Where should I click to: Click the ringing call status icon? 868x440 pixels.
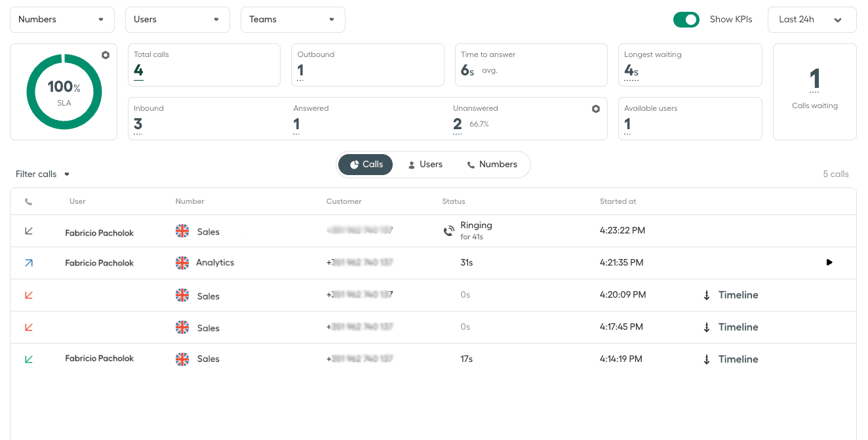pyautogui.click(x=449, y=230)
